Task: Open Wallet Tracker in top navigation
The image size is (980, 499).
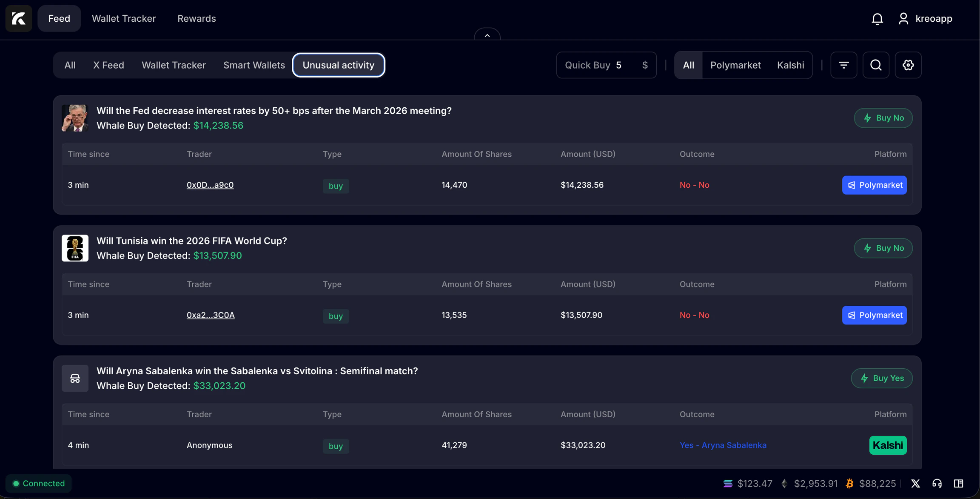Action: (x=124, y=19)
